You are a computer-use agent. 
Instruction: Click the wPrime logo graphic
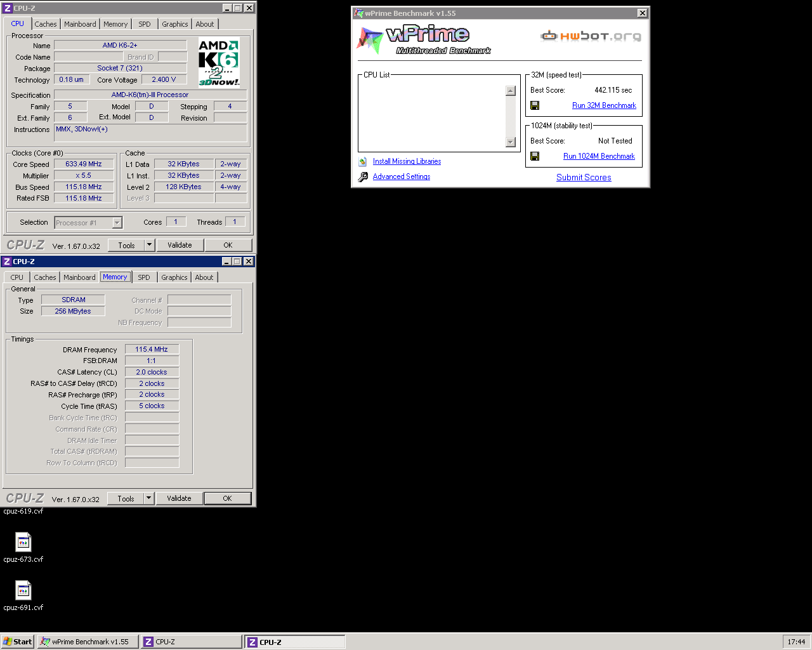tap(424, 40)
